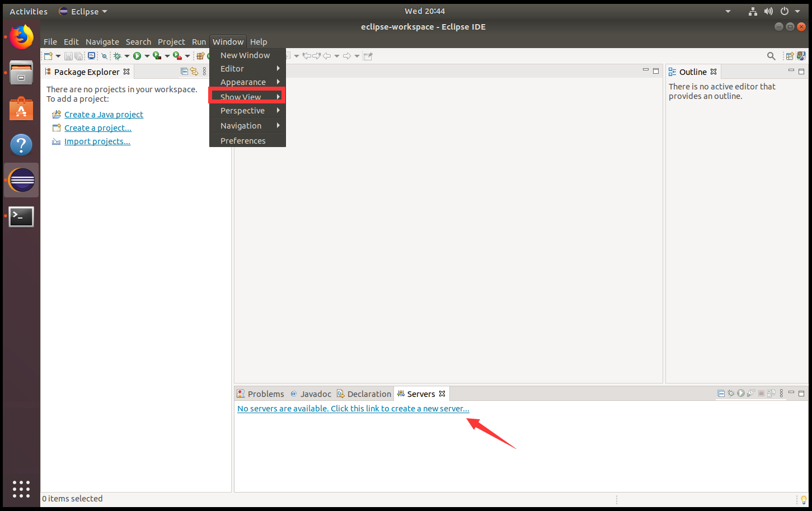Image resolution: width=812 pixels, height=511 pixels.
Task: Click the Create a Java project link
Action: coord(104,114)
